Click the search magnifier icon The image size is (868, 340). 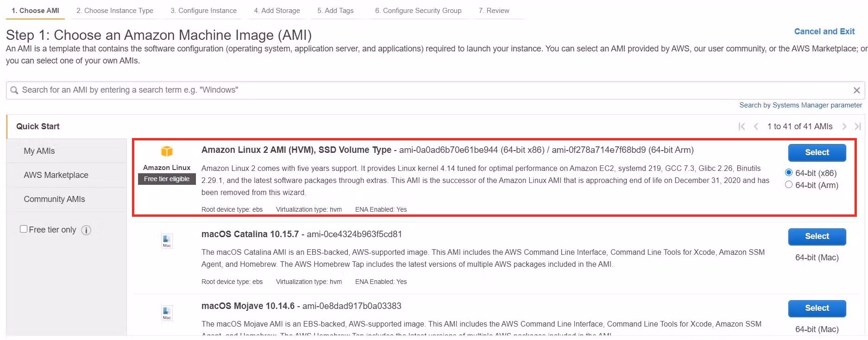point(14,90)
